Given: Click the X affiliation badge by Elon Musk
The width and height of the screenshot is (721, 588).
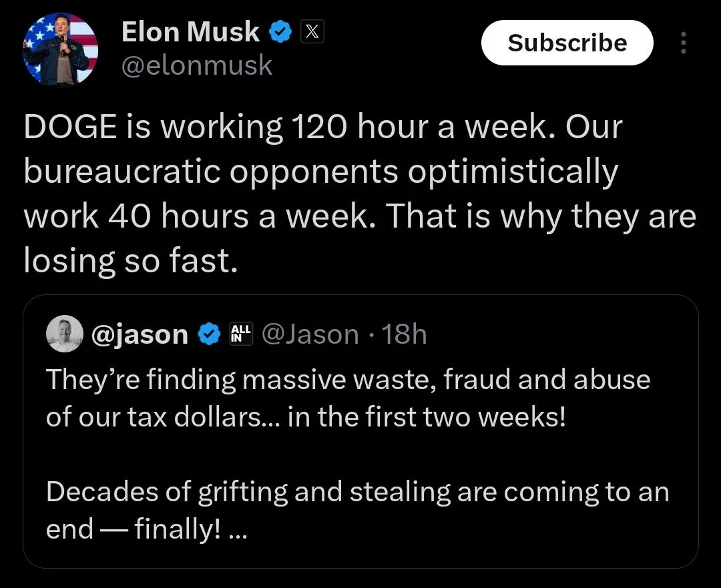Looking at the screenshot, I should pyautogui.click(x=312, y=32).
